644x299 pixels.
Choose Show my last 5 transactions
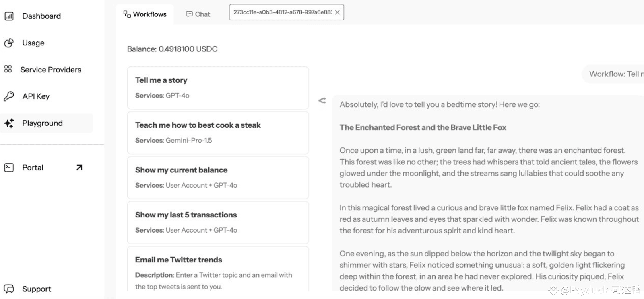coord(218,223)
